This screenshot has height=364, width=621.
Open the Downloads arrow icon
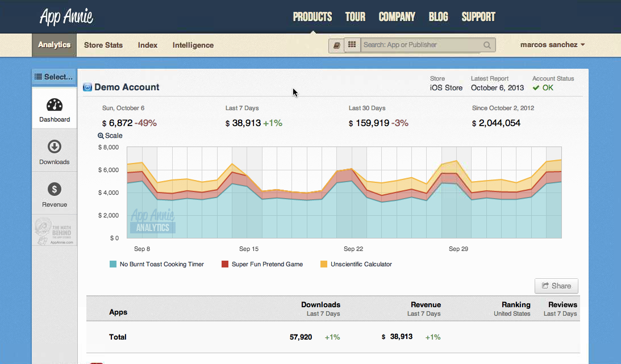(x=54, y=147)
